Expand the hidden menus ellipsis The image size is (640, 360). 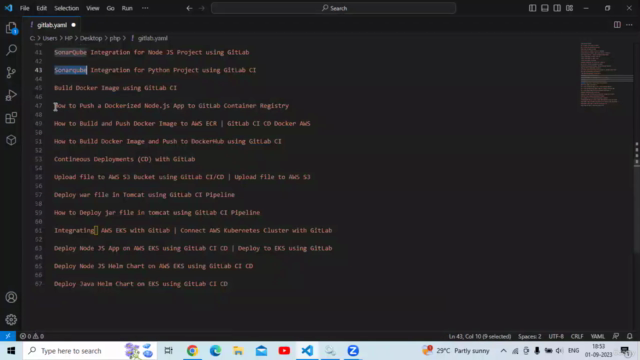(145, 8)
